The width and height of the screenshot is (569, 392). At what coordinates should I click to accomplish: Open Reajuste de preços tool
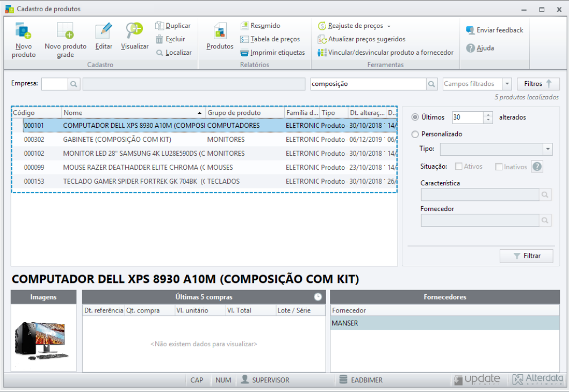tap(350, 26)
